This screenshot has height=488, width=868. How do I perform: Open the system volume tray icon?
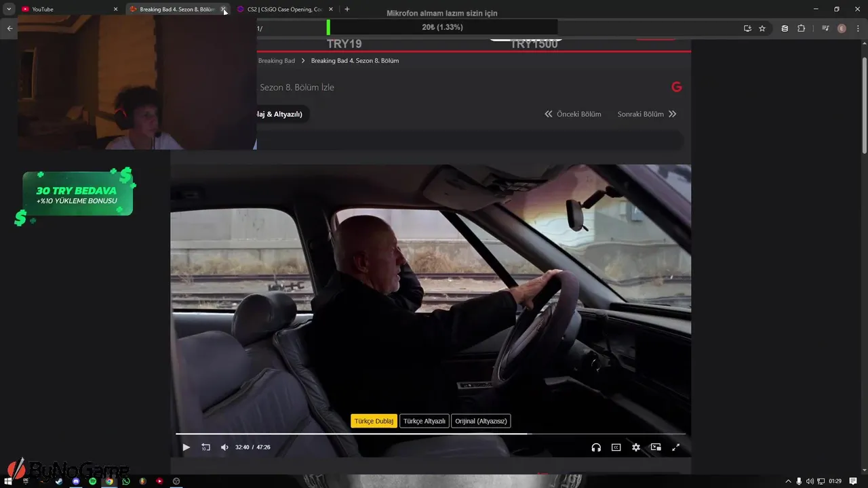click(810, 481)
